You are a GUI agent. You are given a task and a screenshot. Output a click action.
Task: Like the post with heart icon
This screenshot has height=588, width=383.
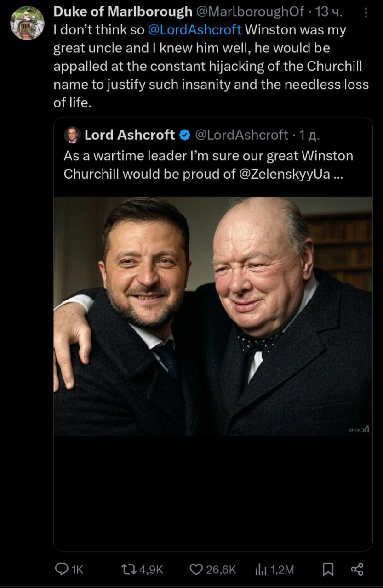click(x=196, y=570)
